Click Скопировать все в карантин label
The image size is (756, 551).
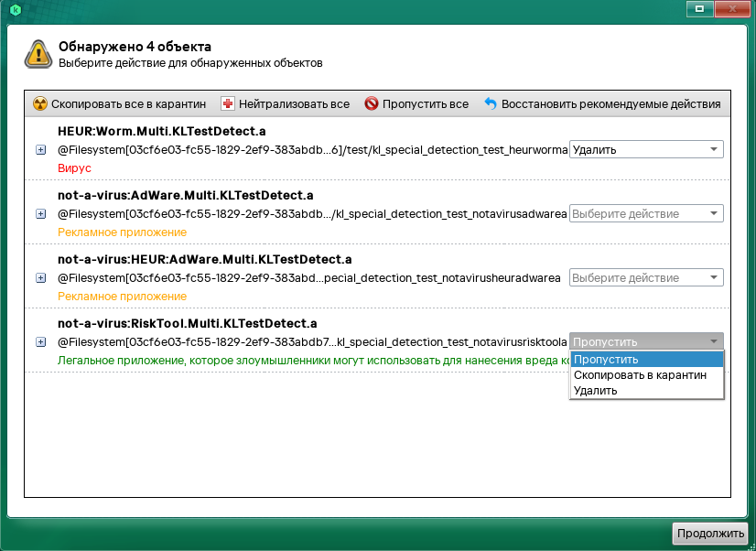[x=128, y=104]
